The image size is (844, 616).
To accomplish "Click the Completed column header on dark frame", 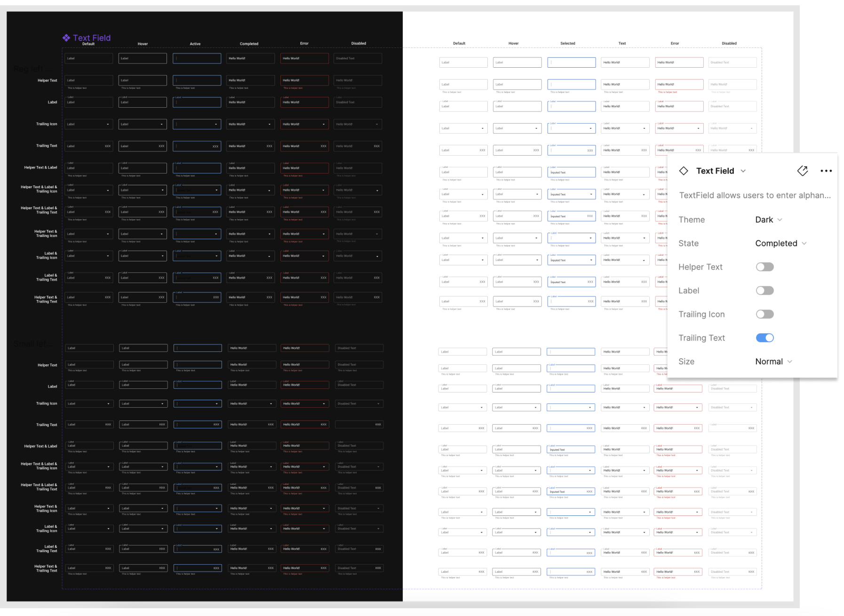I will 249,44.
